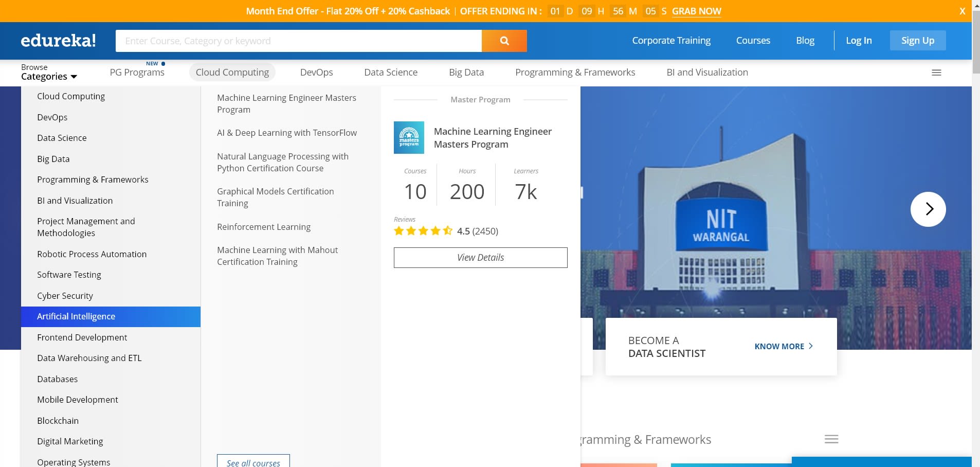Click GRAB NOW offer link
The image size is (980, 467).
tap(696, 11)
